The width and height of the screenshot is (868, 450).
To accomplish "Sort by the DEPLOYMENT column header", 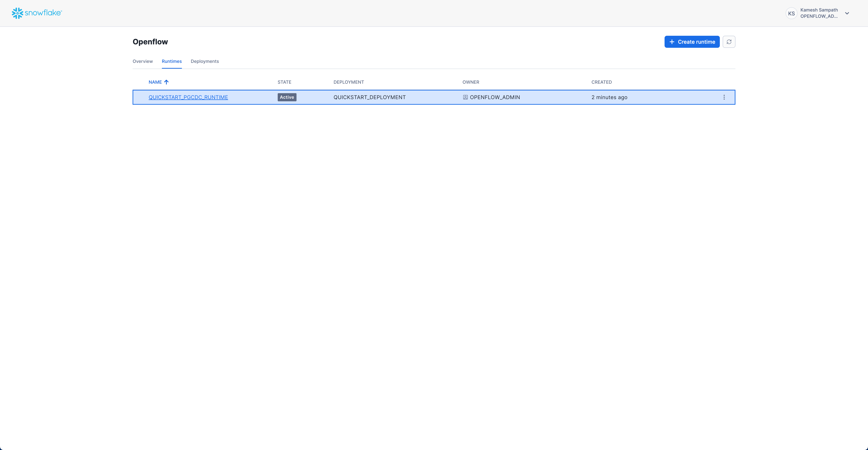I will 348,82.
